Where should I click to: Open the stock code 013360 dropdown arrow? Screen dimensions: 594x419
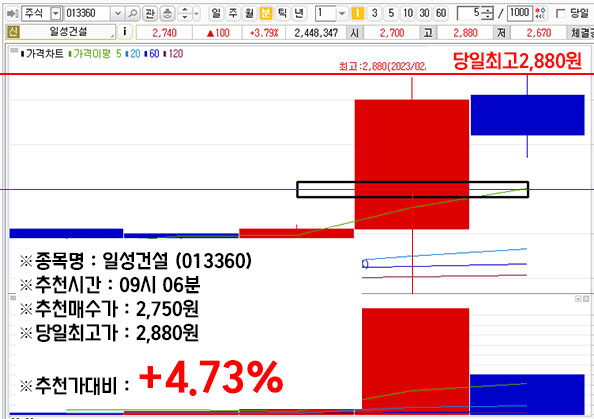[x=118, y=14]
